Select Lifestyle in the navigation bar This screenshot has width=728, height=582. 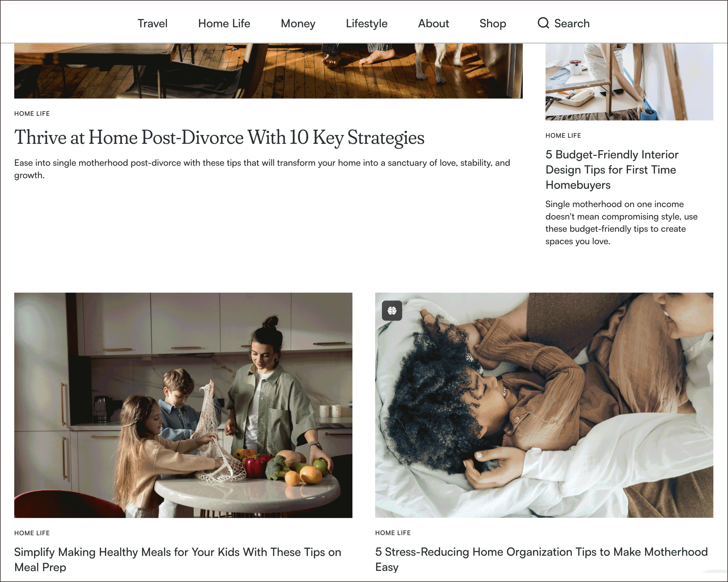click(367, 24)
